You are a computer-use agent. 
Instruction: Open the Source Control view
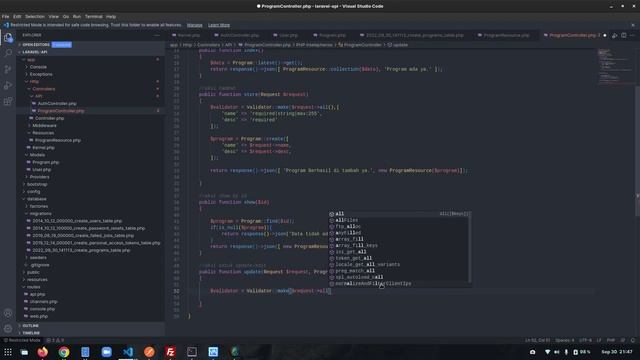(x=8, y=69)
